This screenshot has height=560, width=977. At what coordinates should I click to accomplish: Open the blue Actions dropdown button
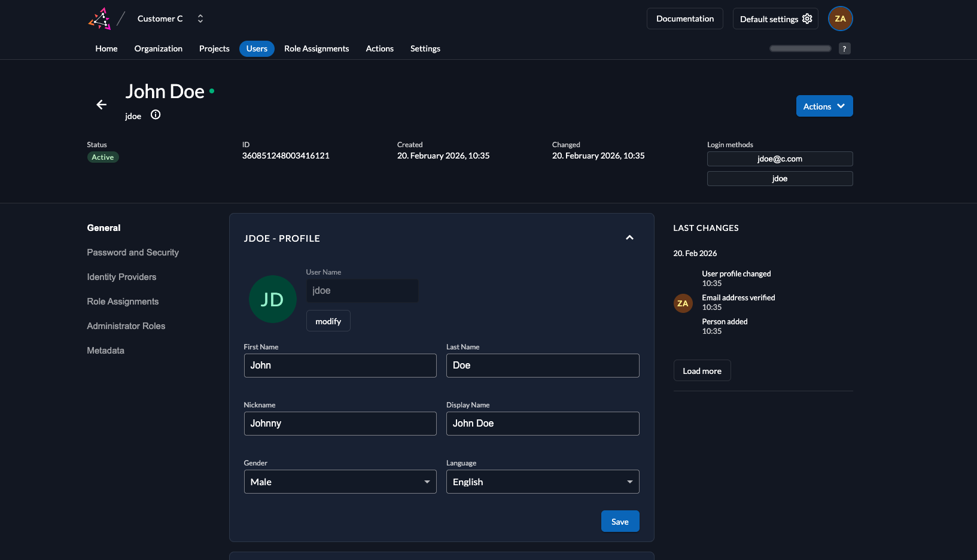pyautogui.click(x=824, y=106)
